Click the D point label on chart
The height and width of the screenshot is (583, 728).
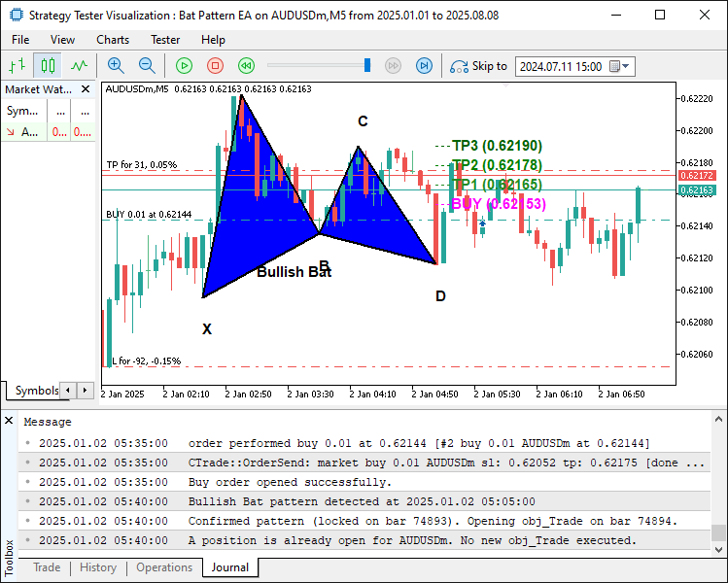pos(440,296)
